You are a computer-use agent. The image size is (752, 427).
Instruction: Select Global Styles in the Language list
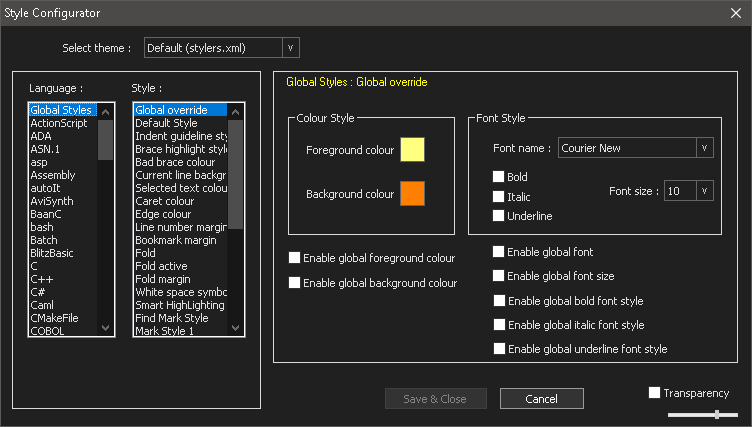63,110
